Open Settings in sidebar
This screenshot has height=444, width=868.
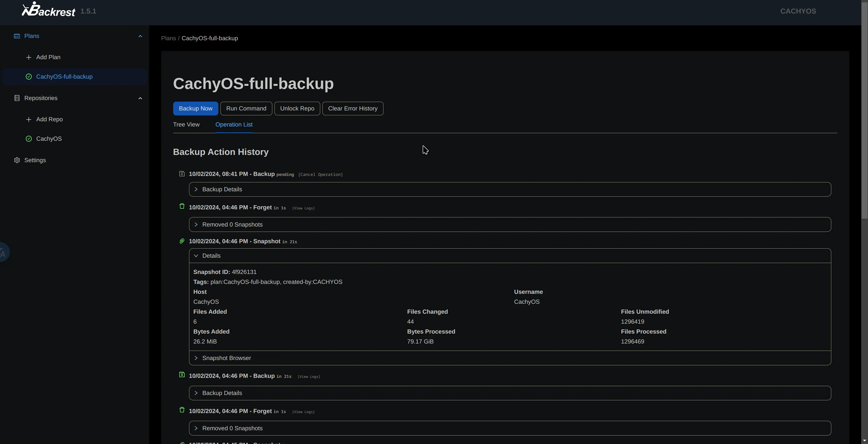click(x=75, y=160)
